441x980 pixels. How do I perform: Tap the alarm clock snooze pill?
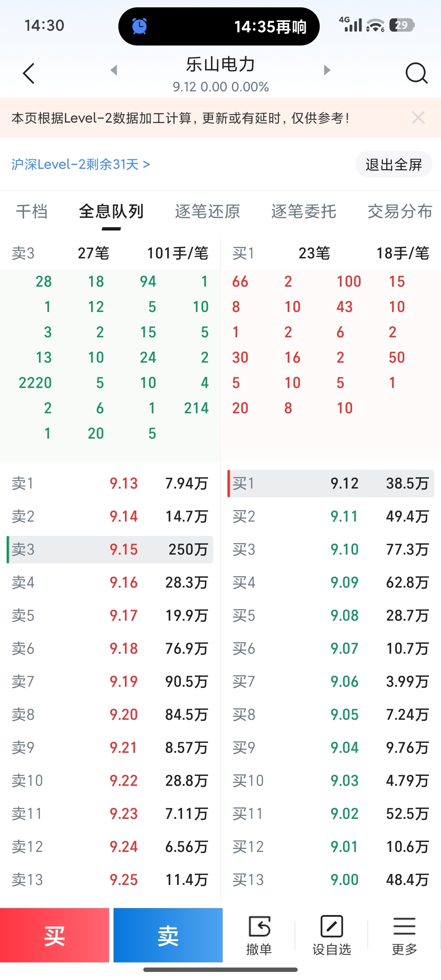[x=219, y=27]
